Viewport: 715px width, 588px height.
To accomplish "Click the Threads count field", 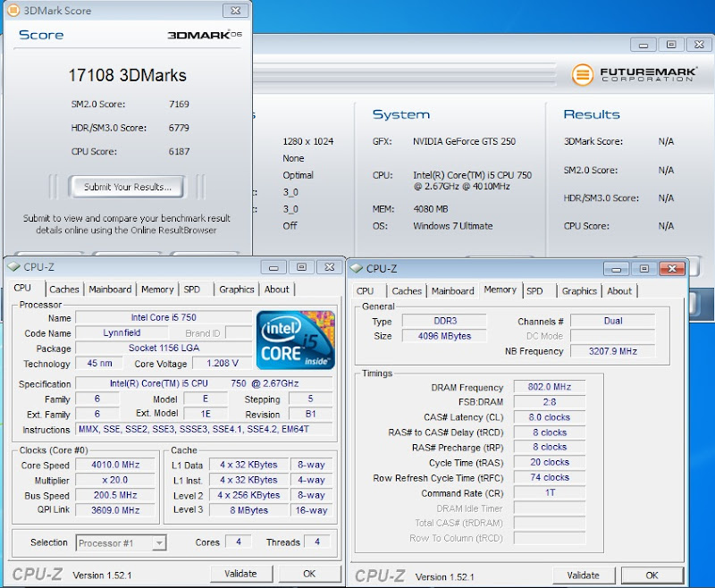I will click(x=317, y=542).
